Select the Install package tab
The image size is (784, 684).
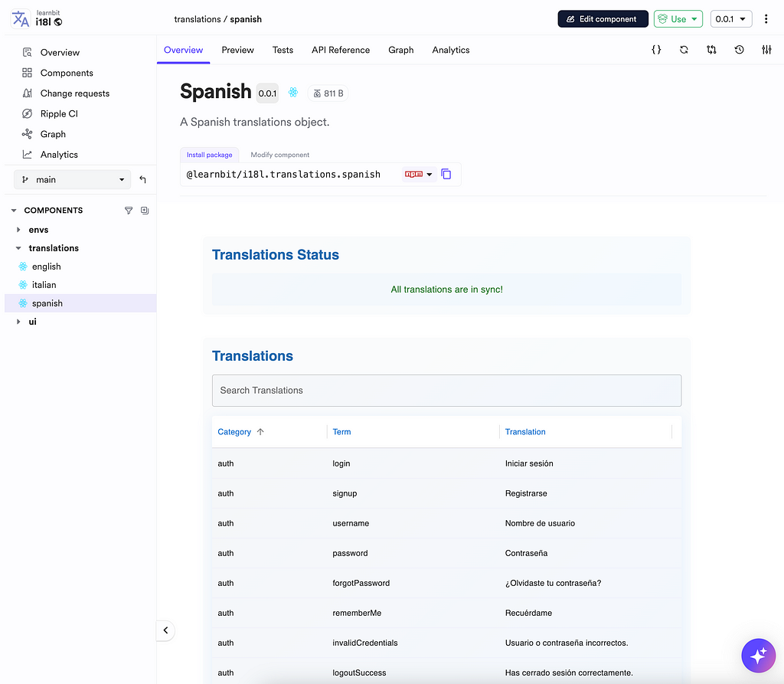click(210, 155)
